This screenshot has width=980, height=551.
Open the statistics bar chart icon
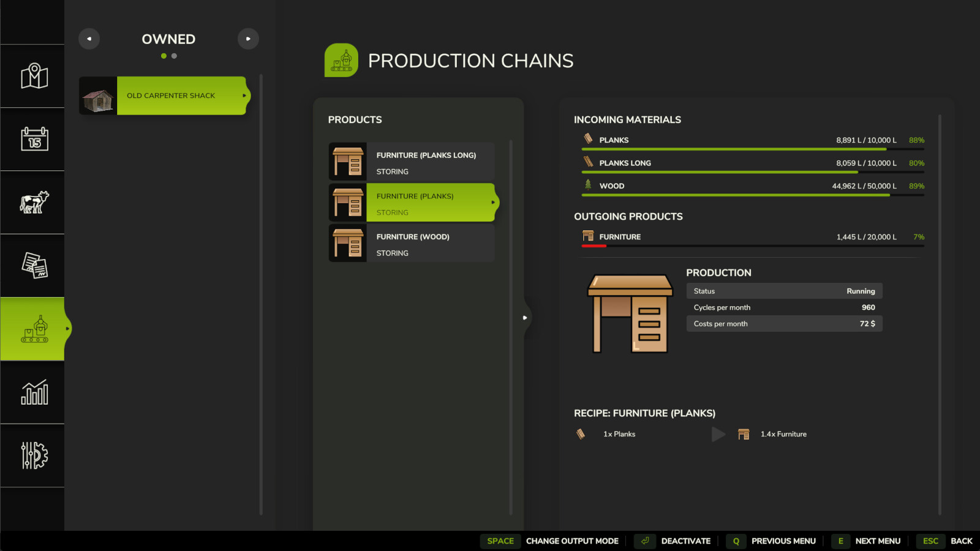click(x=34, y=392)
